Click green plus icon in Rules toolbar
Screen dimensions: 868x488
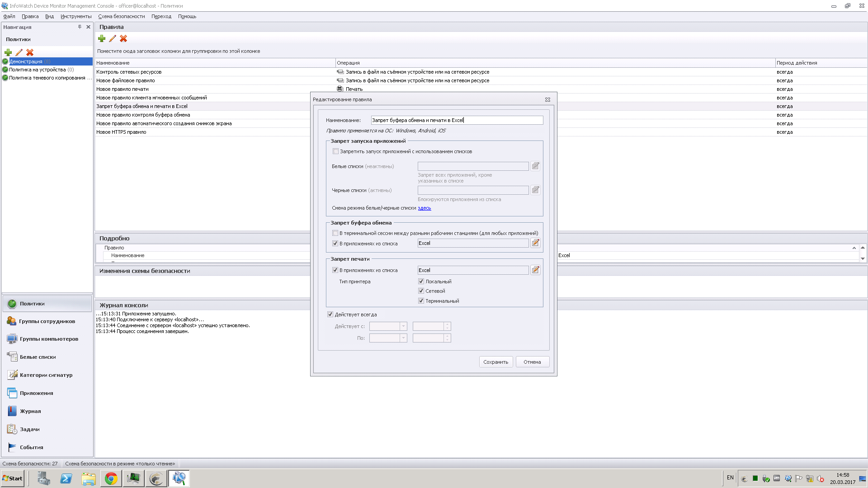[102, 39]
